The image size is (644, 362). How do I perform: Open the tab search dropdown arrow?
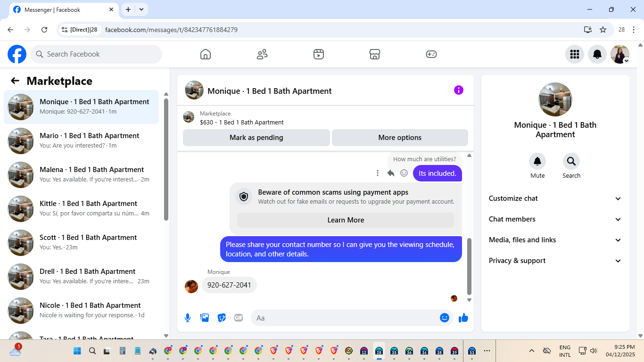(x=142, y=9)
